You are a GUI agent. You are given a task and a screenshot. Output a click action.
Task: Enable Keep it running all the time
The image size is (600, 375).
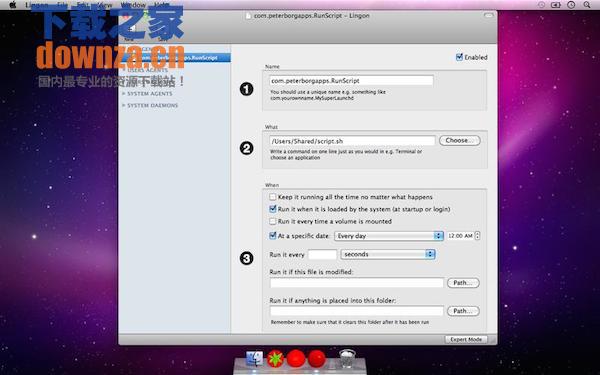[x=272, y=197]
